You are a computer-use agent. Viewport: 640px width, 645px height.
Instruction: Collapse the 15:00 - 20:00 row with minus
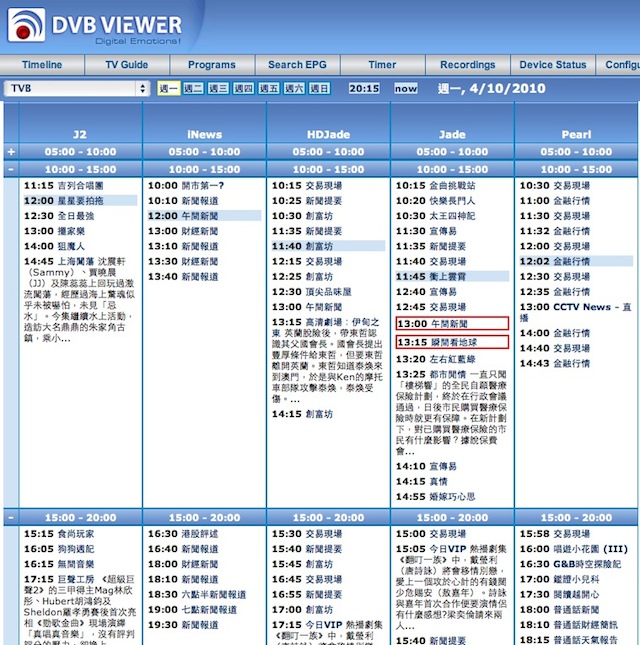tap(11, 517)
